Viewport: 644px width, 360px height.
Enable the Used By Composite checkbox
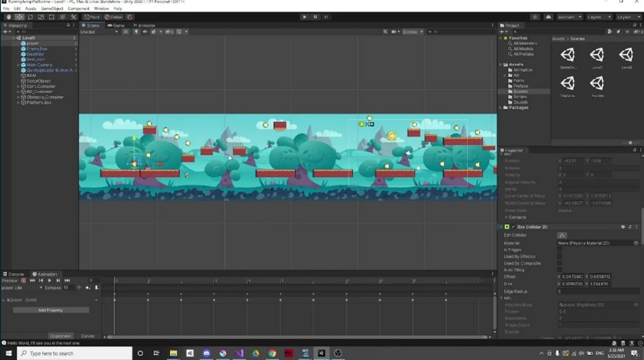559,263
